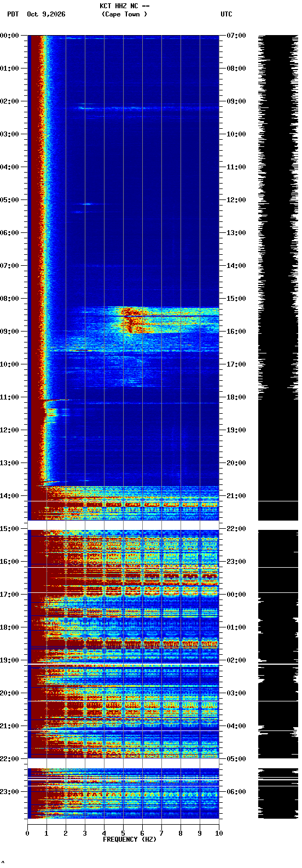Click the 'FREQUENCY (HZ)' axis label

(130, 840)
